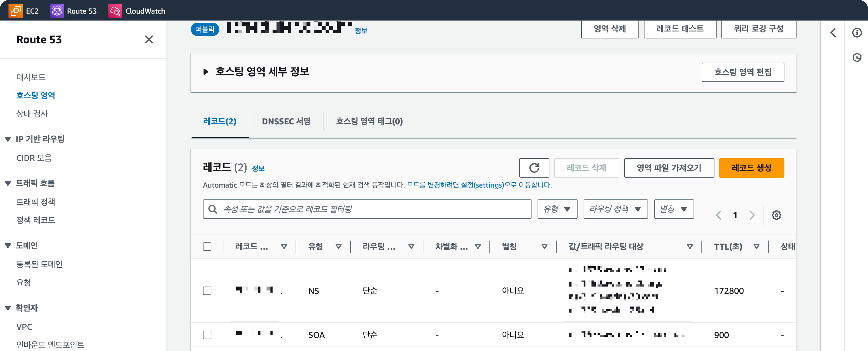The width and height of the screenshot is (868, 351).
Task: Click the EC2 service icon
Action: [x=15, y=11]
